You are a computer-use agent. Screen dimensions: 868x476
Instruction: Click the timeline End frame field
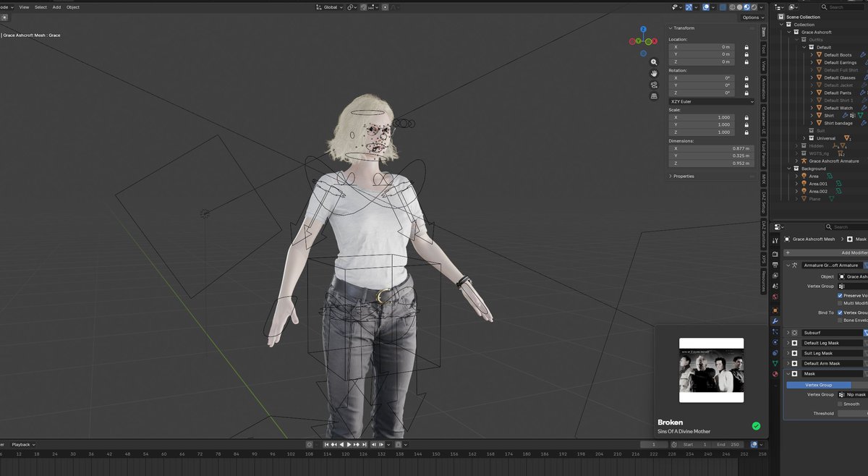728,444
